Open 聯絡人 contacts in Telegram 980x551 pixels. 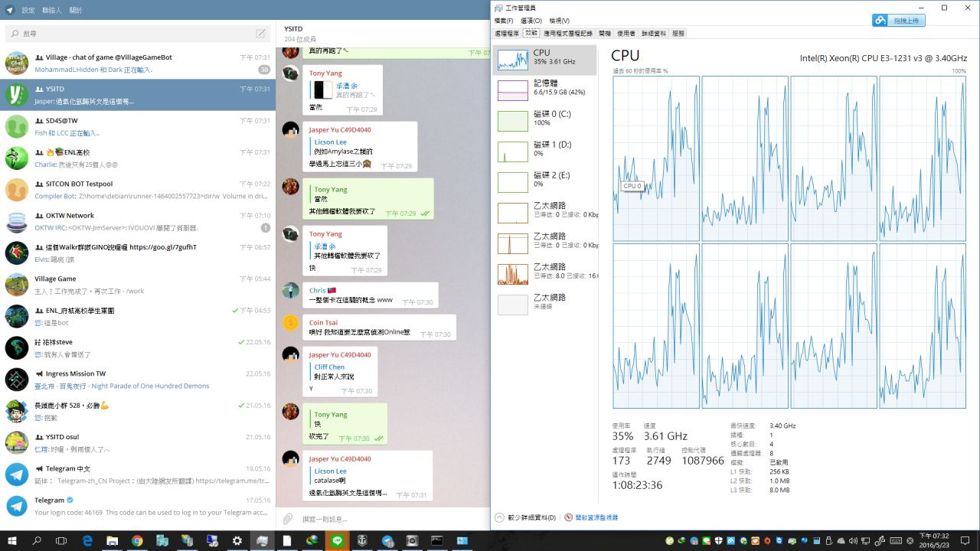tap(52, 10)
